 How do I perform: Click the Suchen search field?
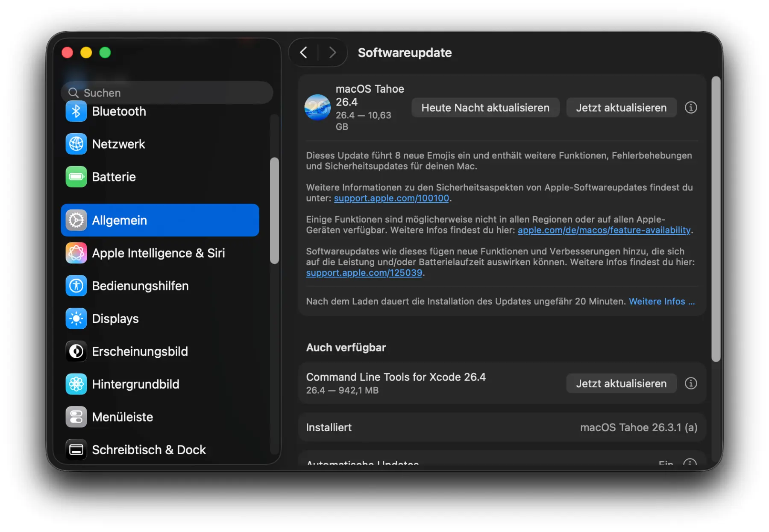coord(167,93)
